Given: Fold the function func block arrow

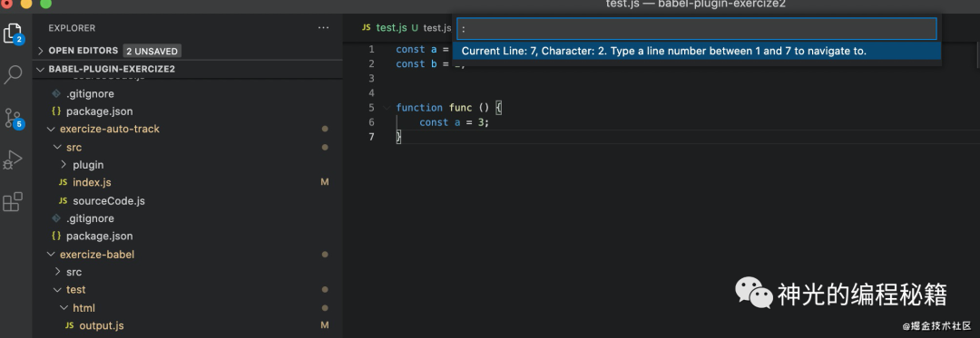Looking at the screenshot, I should (387, 108).
